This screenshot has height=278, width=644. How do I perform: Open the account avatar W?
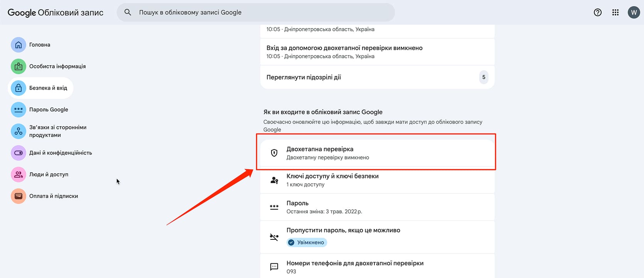pyautogui.click(x=634, y=12)
